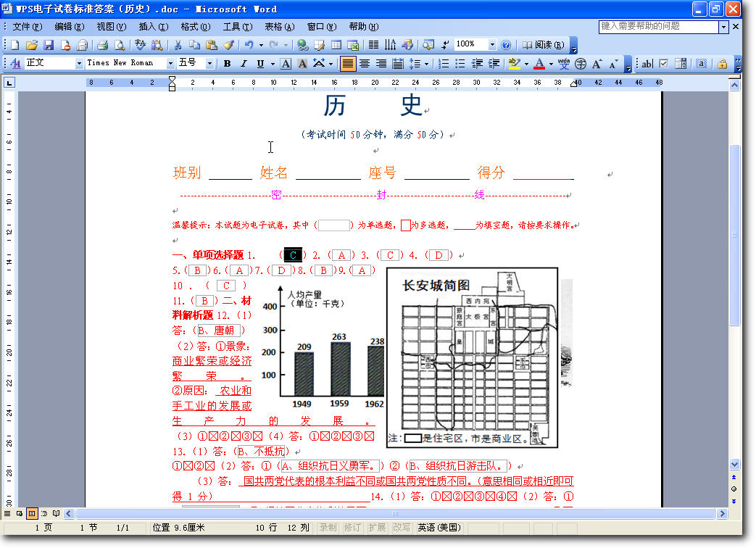The height and width of the screenshot is (548, 756).
Task: Insert an Excel worksheet
Action: pyautogui.click(x=353, y=46)
